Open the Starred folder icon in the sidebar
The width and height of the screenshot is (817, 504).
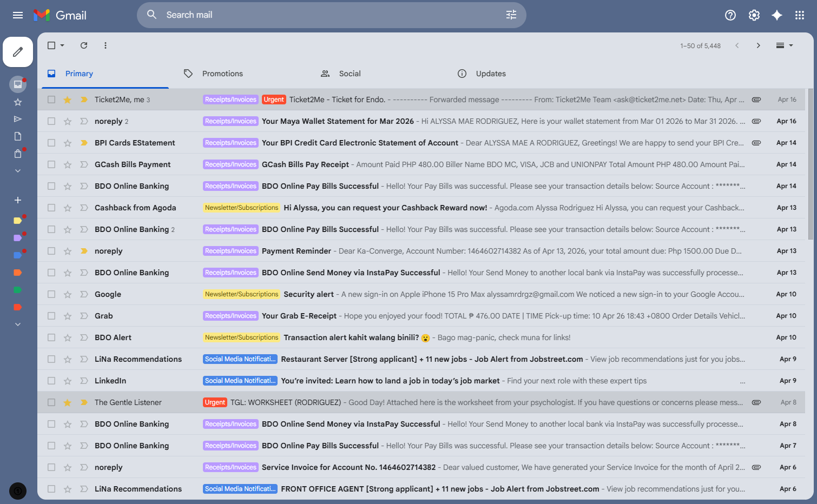[18, 102]
